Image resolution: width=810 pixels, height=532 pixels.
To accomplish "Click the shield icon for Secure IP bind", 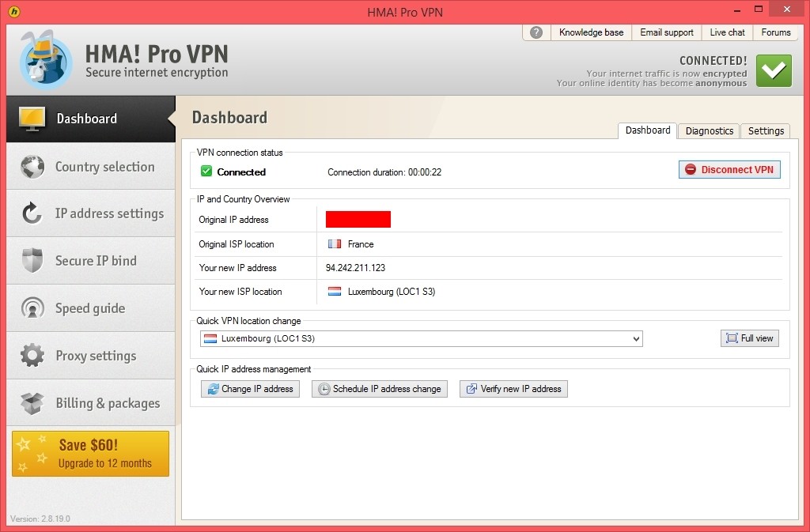I will coord(32,260).
